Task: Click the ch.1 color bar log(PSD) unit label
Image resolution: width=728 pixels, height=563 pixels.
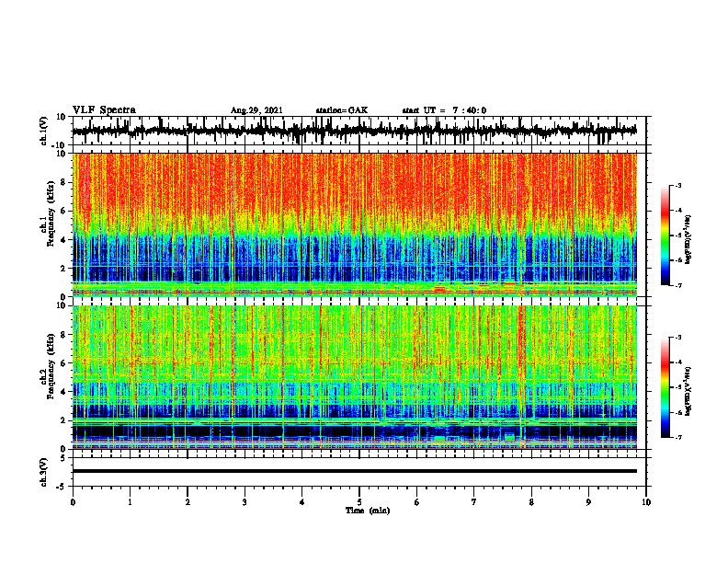Action: point(688,240)
